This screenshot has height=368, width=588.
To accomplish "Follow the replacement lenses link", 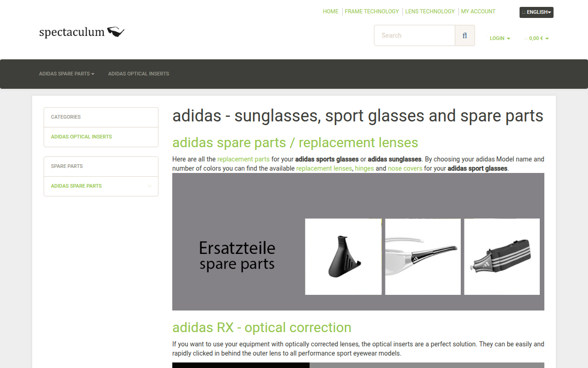I will (324, 168).
